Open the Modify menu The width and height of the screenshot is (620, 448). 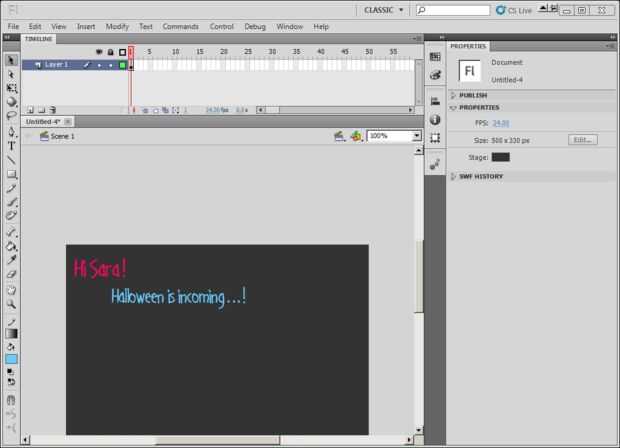point(117,26)
